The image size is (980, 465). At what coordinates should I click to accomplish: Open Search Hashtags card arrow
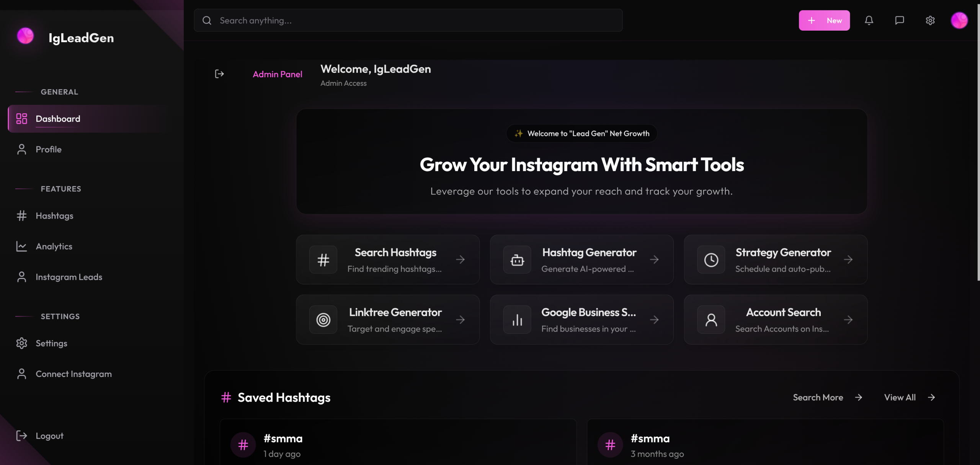(x=460, y=260)
